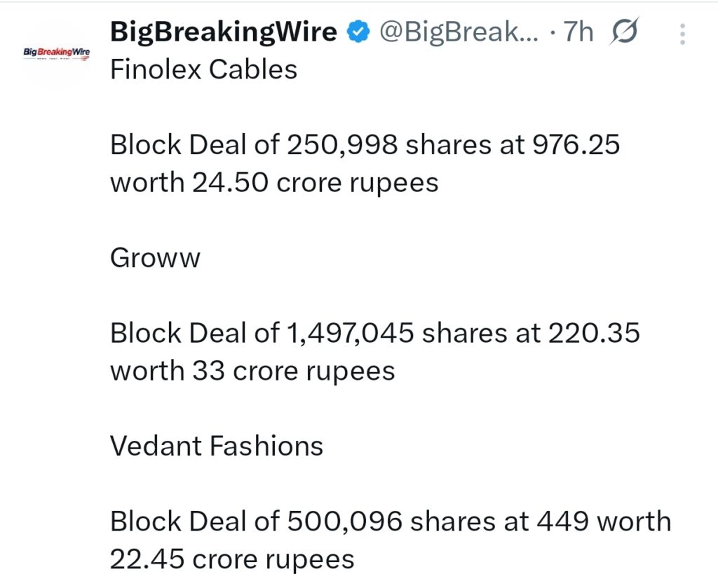The height and width of the screenshot is (588, 718).
Task: Click the 500,096 shares Vedant deal line
Action: [389, 521]
